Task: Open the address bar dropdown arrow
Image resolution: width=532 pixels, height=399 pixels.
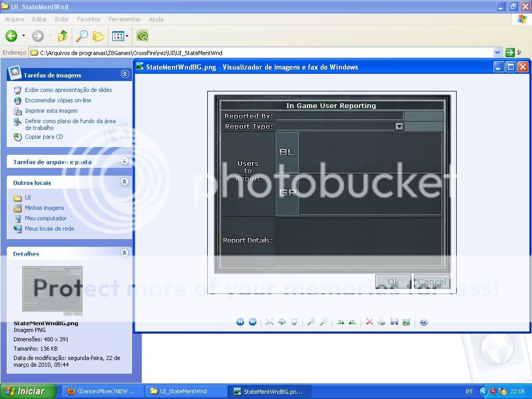Action: pyautogui.click(x=497, y=52)
